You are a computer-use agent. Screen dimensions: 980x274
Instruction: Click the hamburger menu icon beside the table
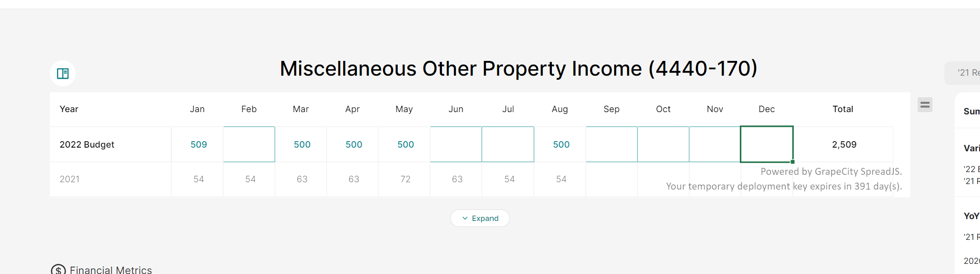tap(925, 105)
